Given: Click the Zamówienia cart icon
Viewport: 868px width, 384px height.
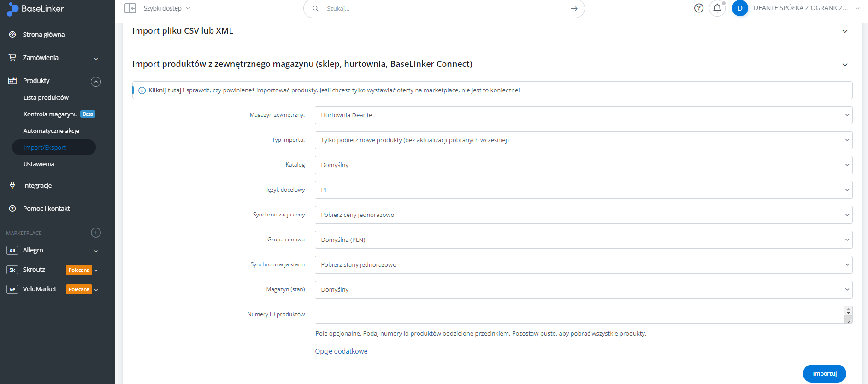Looking at the screenshot, I should (x=12, y=58).
